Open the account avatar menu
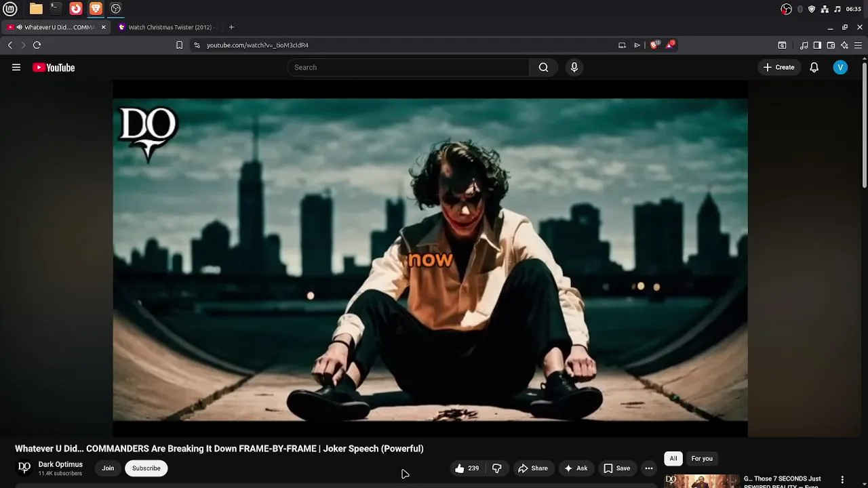The height and width of the screenshot is (488, 868). 840,67
